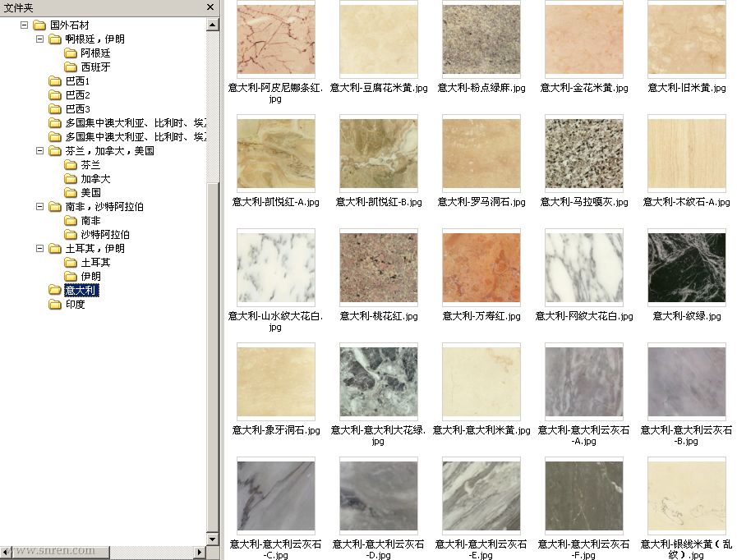Collapse the 南非，沙特阿拉伯 folder node

pos(39,207)
